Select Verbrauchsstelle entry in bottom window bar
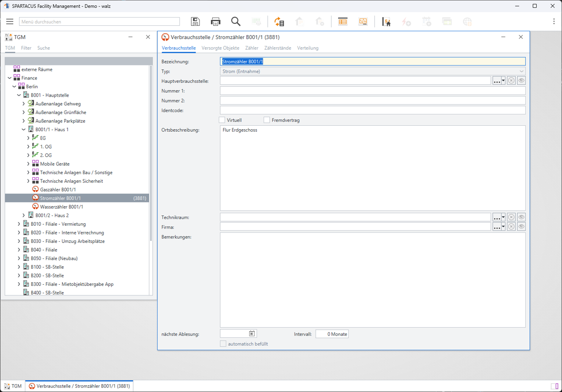The image size is (562, 392). (x=79, y=386)
